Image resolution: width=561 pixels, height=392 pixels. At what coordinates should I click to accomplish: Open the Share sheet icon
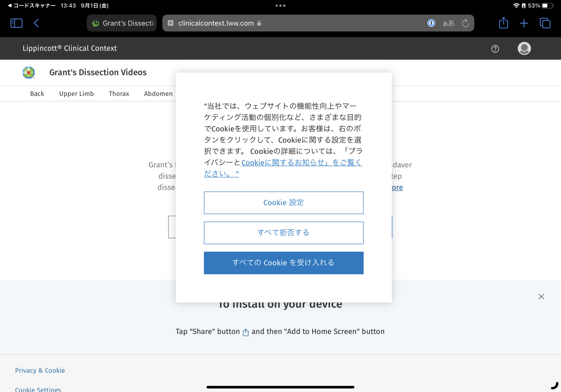click(x=503, y=23)
